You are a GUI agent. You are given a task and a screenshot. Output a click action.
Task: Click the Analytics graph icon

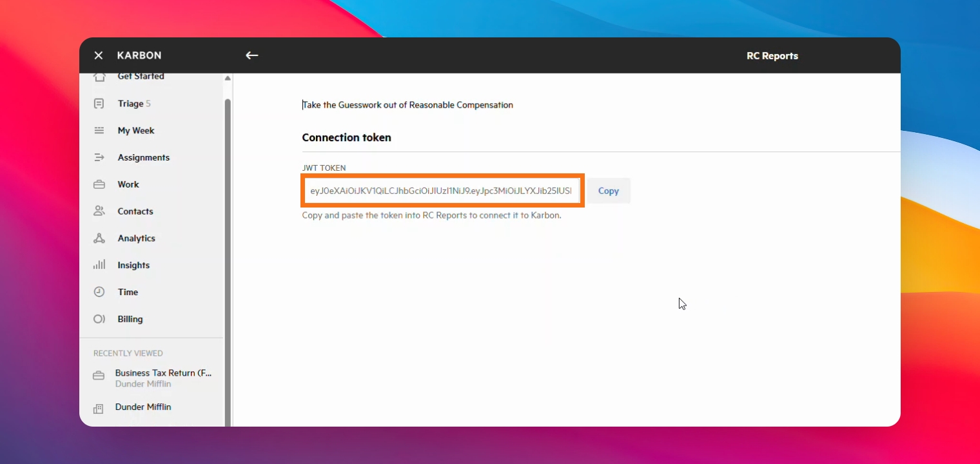pos(99,238)
